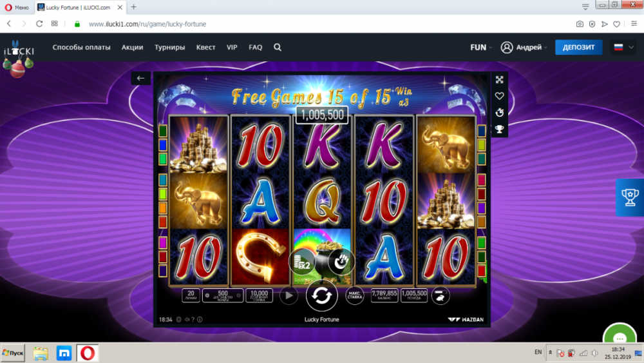The height and width of the screenshot is (363, 644).
Task: Toggle the rabbit speed mode button
Action: click(440, 295)
